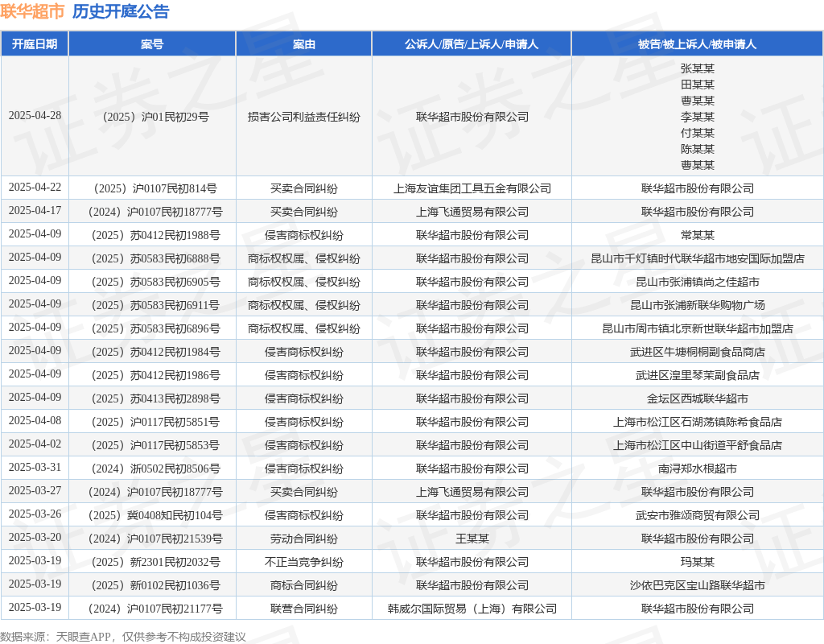The image size is (824, 644).
Task: Click defendant 上海市松江区石湖荡镇陈希食品店
Action: pyautogui.click(x=698, y=422)
